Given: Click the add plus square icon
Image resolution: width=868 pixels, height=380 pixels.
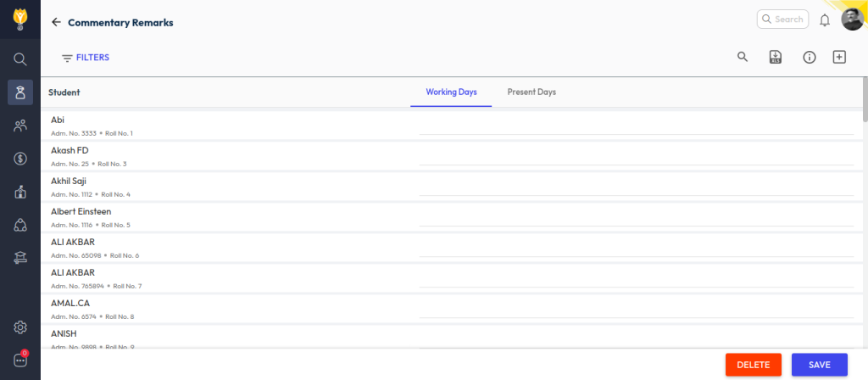Looking at the screenshot, I should [x=839, y=57].
